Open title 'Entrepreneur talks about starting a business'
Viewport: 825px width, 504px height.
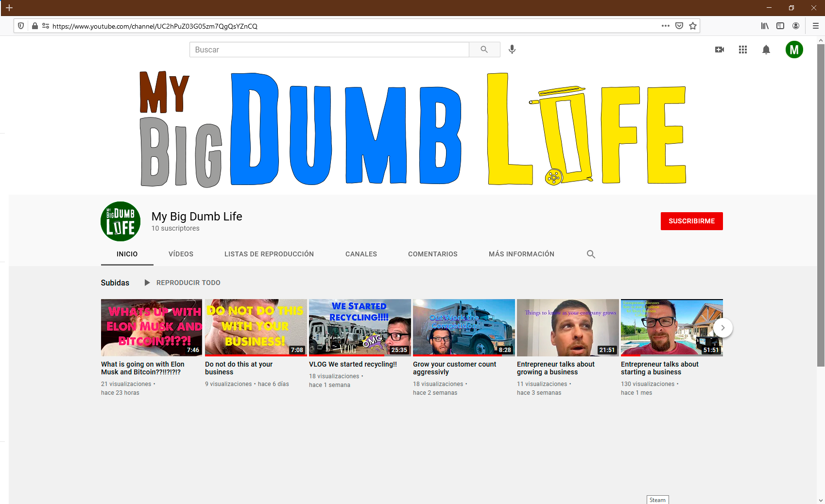point(660,368)
